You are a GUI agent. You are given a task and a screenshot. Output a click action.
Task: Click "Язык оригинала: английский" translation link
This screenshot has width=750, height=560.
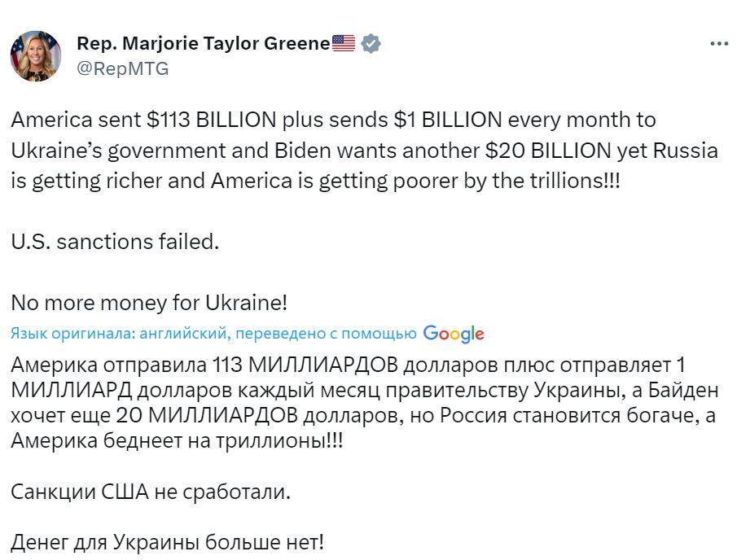(119, 334)
